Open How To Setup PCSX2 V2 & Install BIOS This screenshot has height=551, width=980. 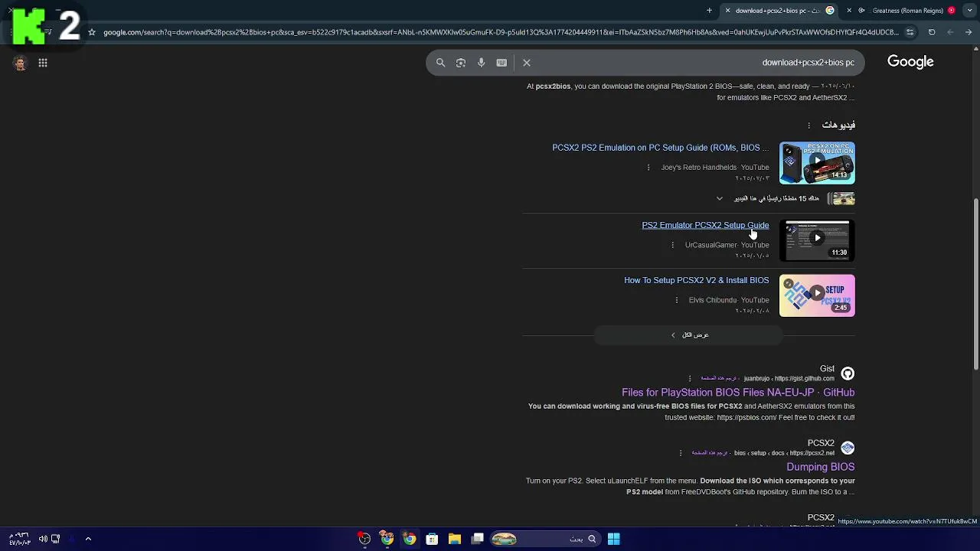click(x=696, y=280)
